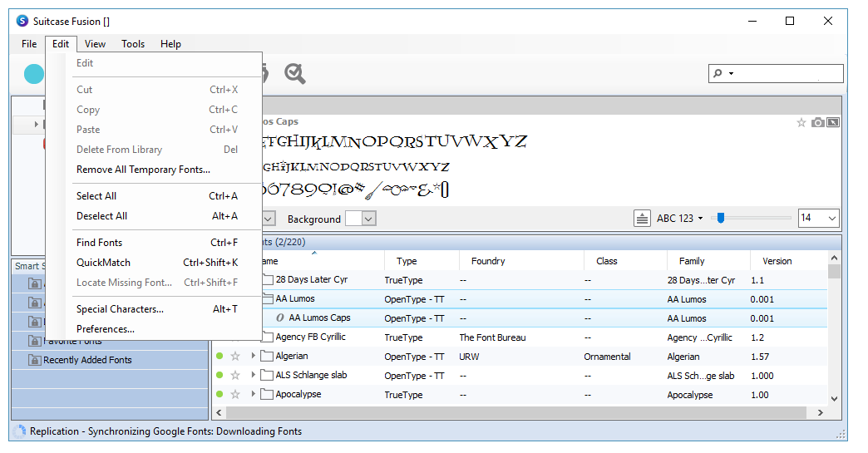Click the font list scroll down arrow
868x453 pixels.
tap(834, 399)
